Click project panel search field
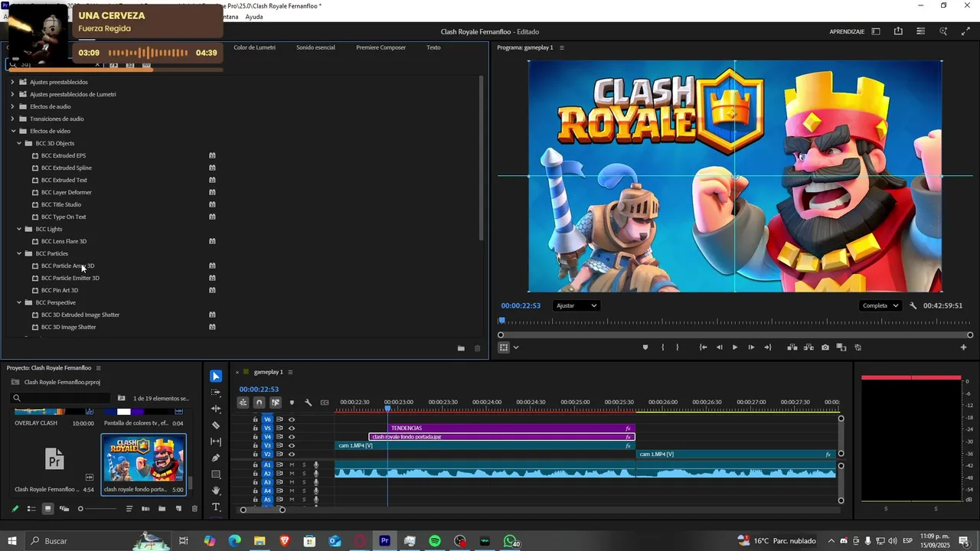 [61, 398]
